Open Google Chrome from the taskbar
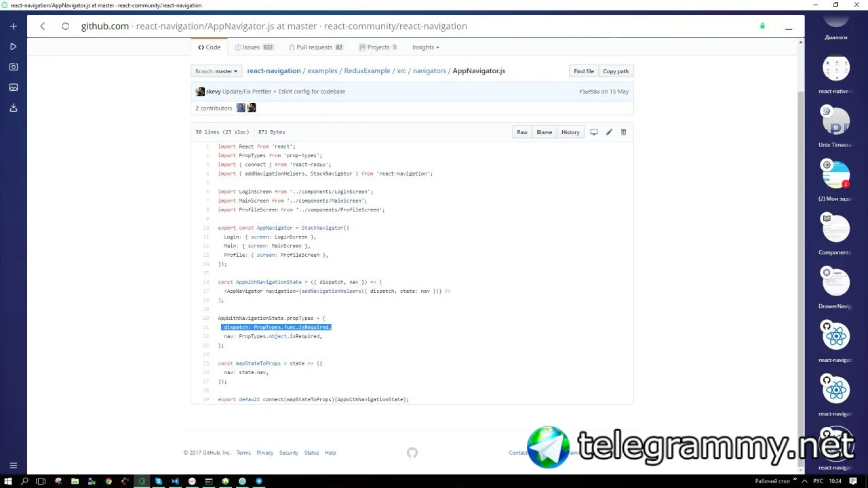This screenshot has width=868, height=488. pos(108,481)
